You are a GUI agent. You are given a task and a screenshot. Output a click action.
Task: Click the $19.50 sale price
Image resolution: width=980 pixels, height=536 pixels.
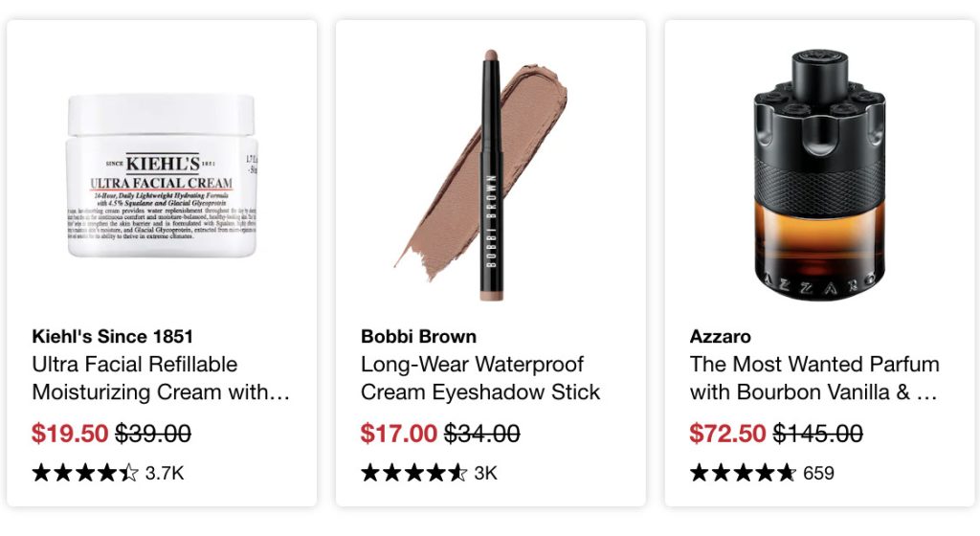tap(70, 433)
